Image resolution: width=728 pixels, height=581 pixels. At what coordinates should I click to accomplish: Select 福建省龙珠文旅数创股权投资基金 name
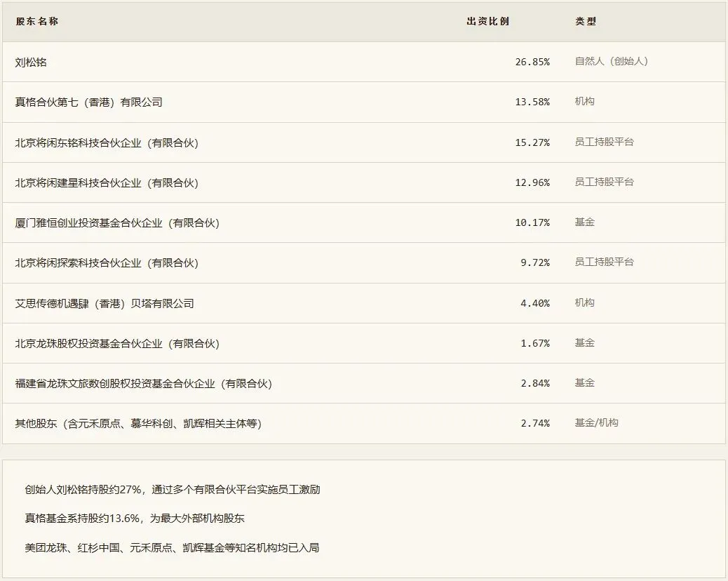[x=144, y=383]
